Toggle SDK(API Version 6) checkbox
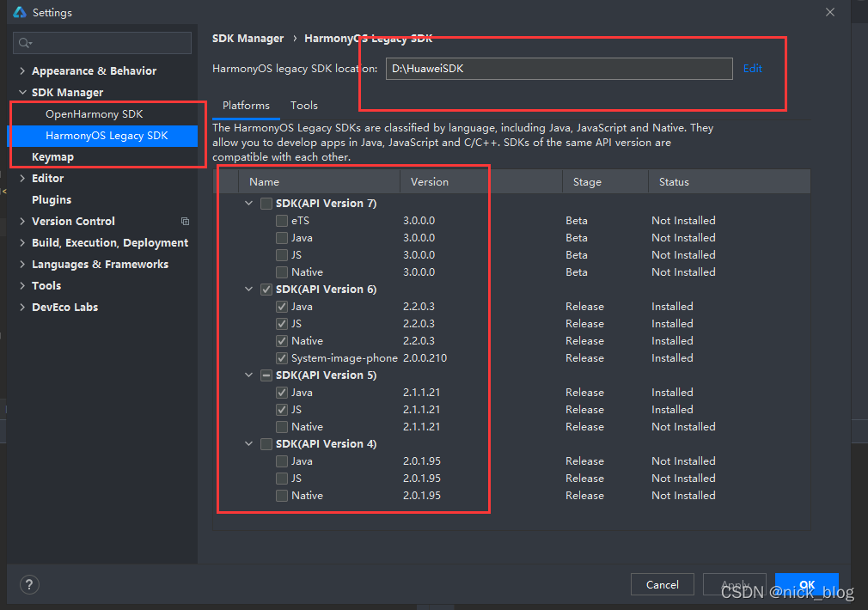Viewport: 868px width, 610px height. [266, 290]
